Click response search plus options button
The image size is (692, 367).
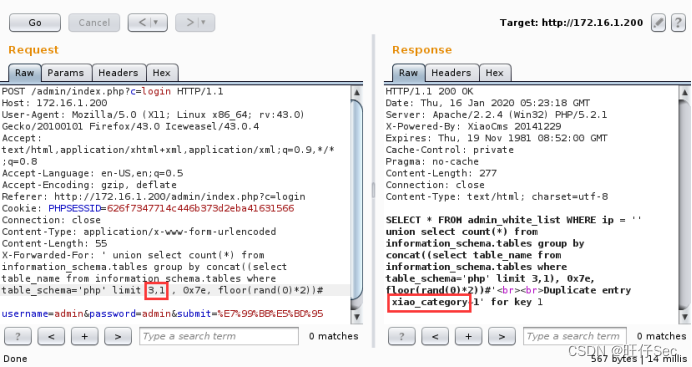pos(468,337)
